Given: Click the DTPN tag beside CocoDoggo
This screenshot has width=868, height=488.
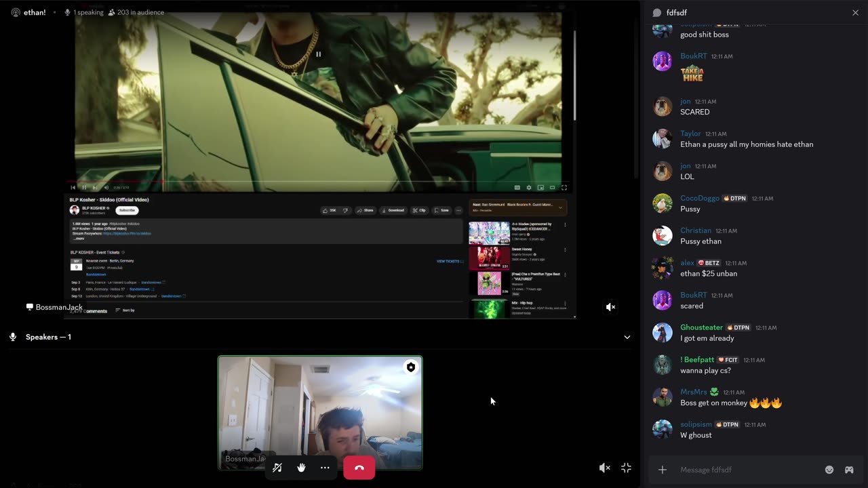Looking at the screenshot, I should point(734,198).
